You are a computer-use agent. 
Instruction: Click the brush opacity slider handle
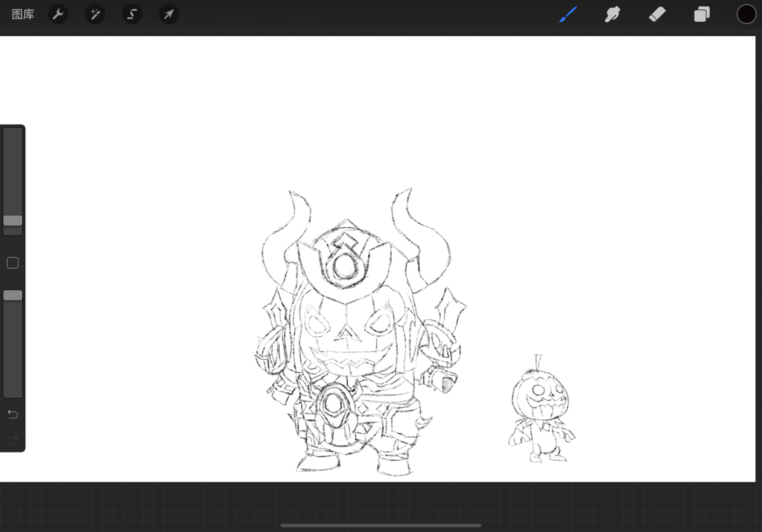(x=13, y=295)
